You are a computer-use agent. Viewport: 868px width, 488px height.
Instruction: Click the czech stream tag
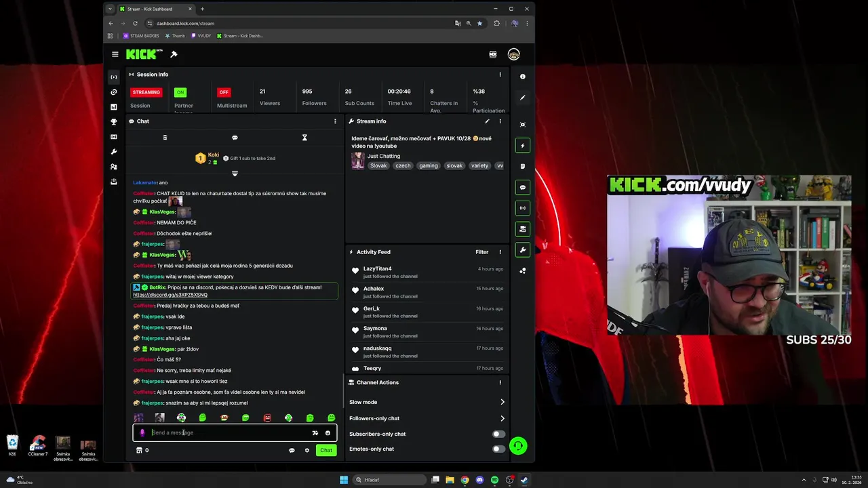403,166
